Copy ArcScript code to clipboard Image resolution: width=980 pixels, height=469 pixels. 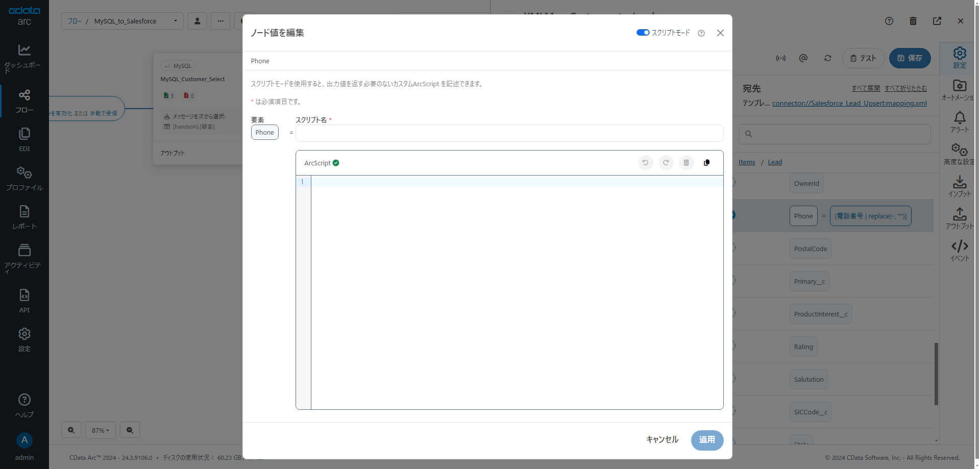[x=706, y=163]
